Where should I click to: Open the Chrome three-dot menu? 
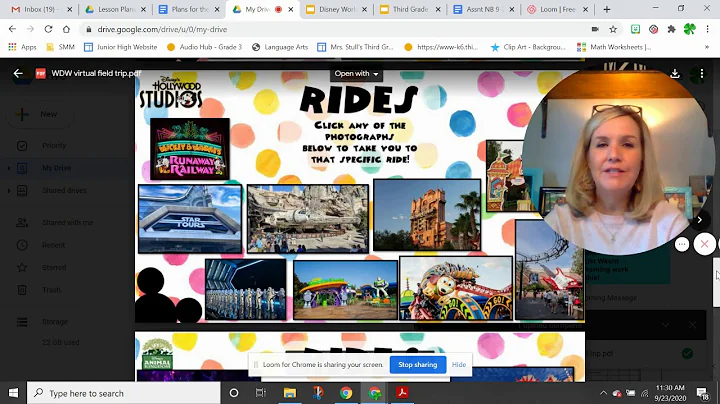(x=708, y=29)
